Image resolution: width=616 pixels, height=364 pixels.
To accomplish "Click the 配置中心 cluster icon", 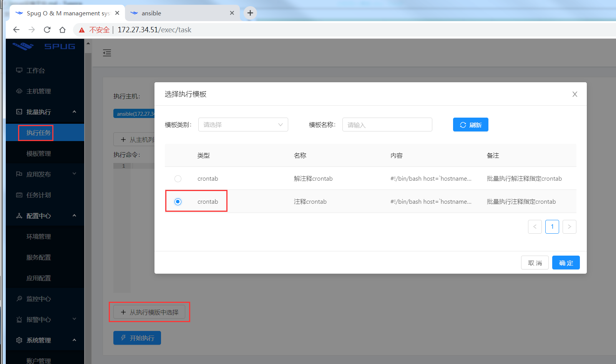I will (x=19, y=216).
